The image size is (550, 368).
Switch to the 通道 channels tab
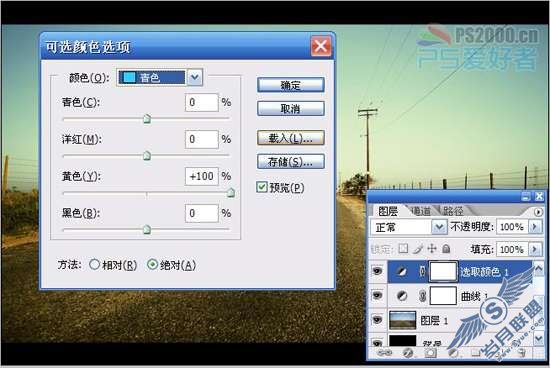pos(420,210)
